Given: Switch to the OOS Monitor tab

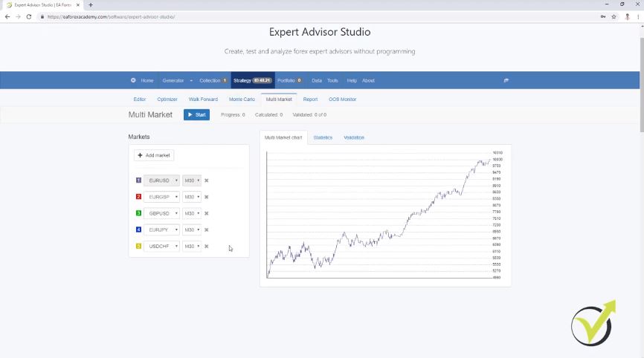Looking at the screenshot, I should click(x=342, y=100).
